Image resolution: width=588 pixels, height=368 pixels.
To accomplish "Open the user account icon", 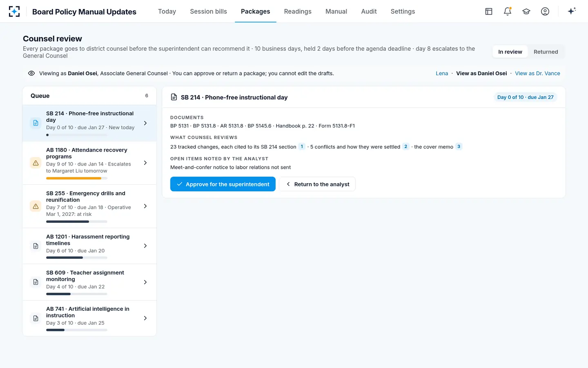I will tap(545, 11).
